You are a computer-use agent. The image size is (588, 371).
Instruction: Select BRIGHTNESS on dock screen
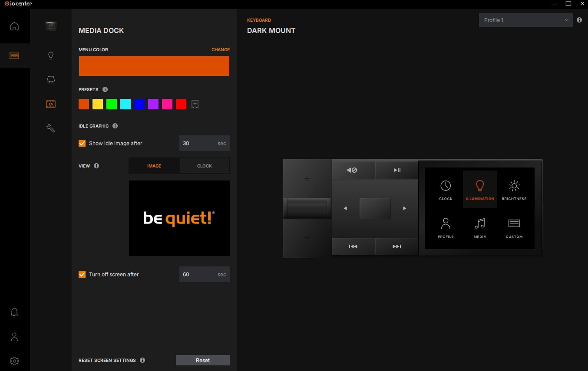(x=514, y=190)
